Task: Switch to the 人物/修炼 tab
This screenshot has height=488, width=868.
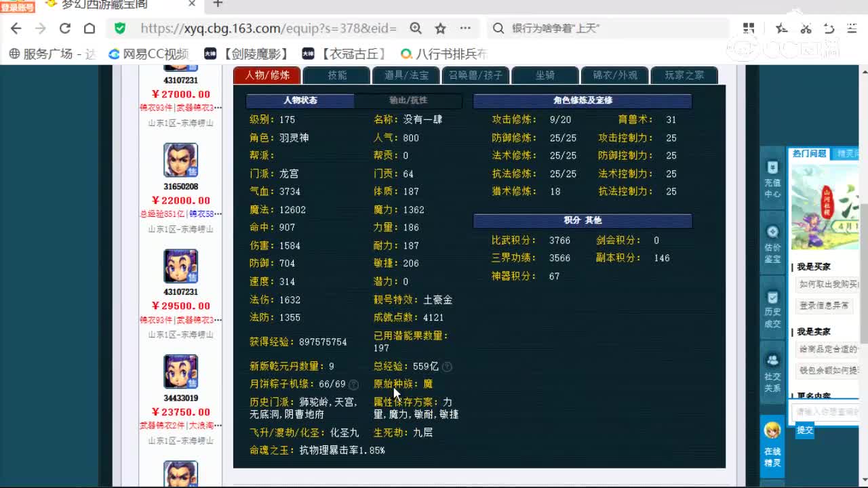Action: click(267, 75)
